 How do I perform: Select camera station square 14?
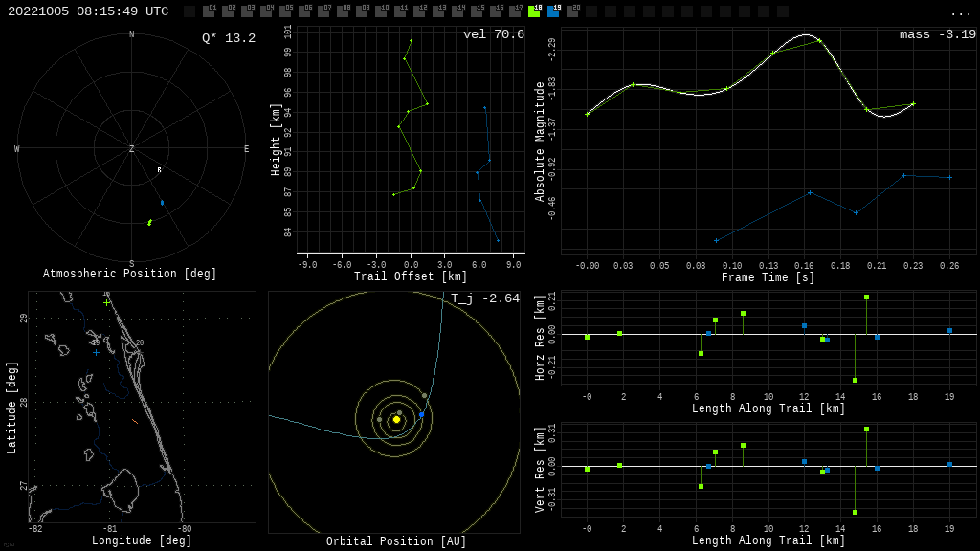pyautogui.click(x=457, y=11)
